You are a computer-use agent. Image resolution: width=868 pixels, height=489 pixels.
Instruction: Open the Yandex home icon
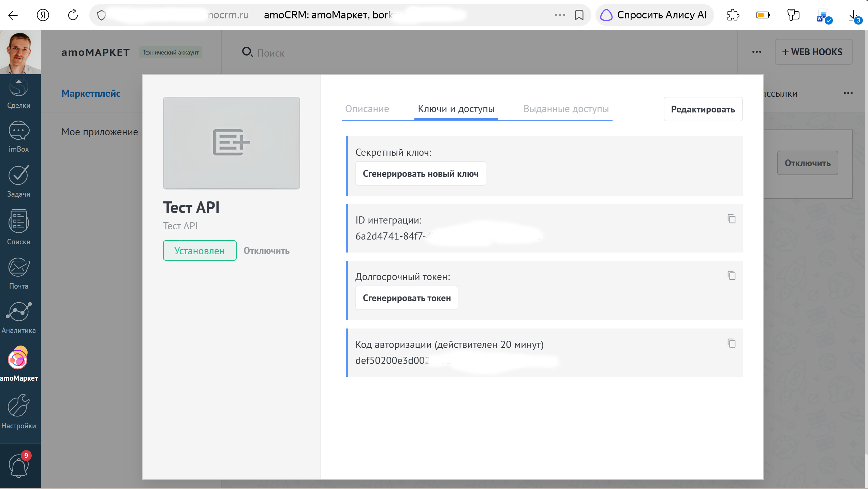43,15
